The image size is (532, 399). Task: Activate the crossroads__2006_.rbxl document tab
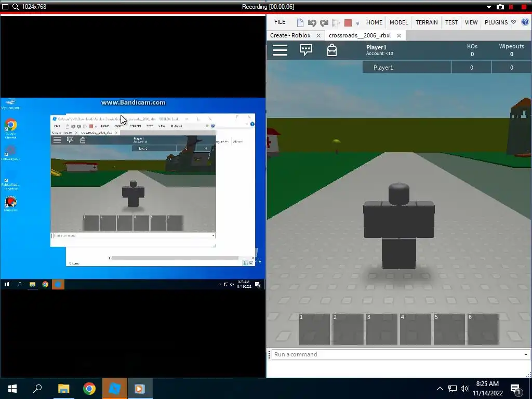click(360, 35)
